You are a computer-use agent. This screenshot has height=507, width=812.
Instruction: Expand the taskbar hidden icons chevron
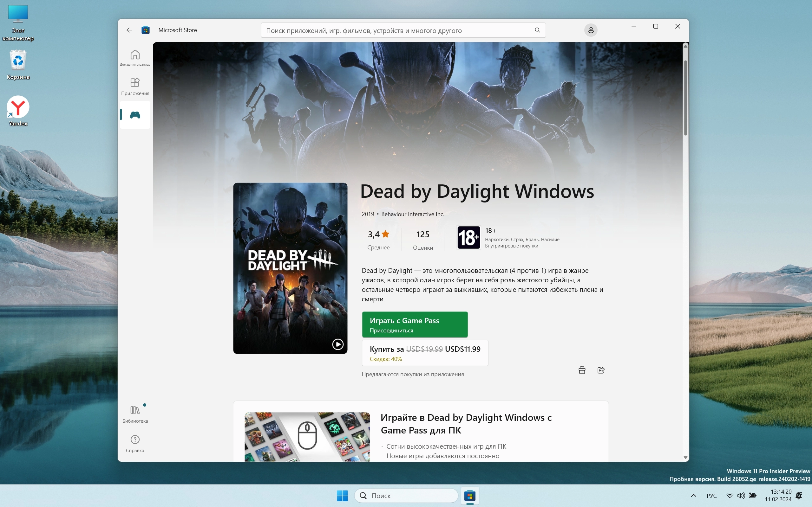click(693, 495)
